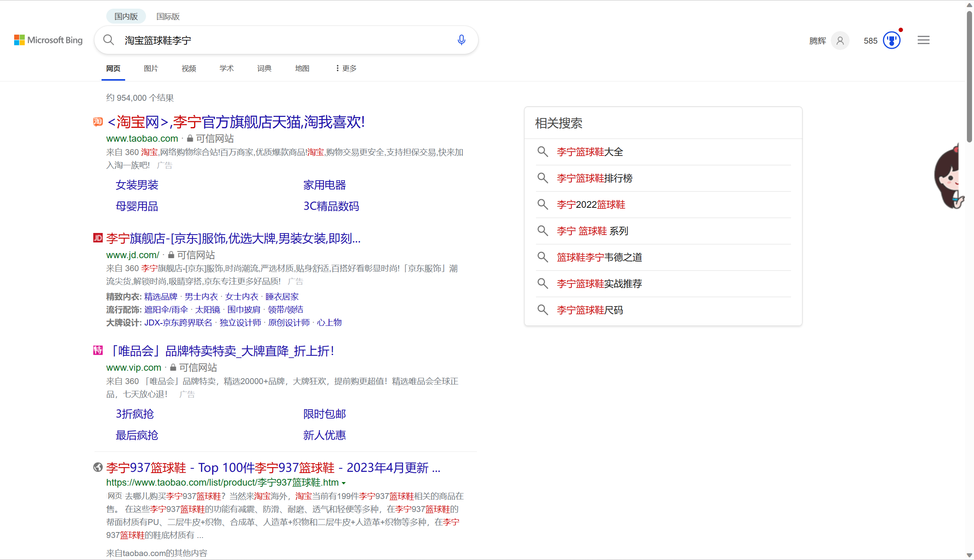The image size is (974, 560).
Task: Open the 3C精品数码 sitelink
Action: pos(331,206)
